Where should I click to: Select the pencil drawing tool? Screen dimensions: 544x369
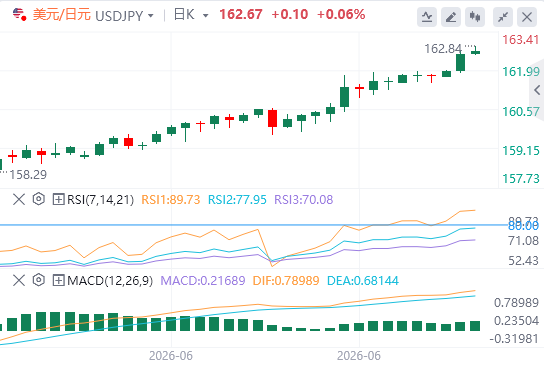click(x=451, y=17)
